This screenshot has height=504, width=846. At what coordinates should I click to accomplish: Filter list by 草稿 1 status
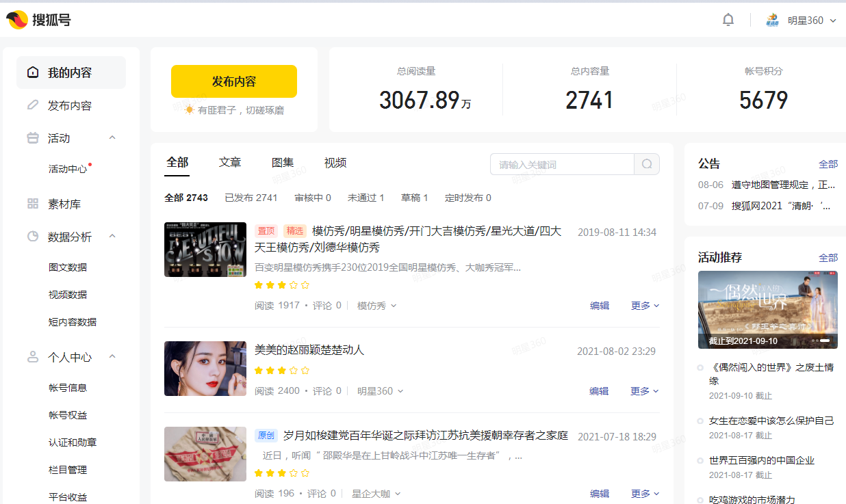pos(414,198)
